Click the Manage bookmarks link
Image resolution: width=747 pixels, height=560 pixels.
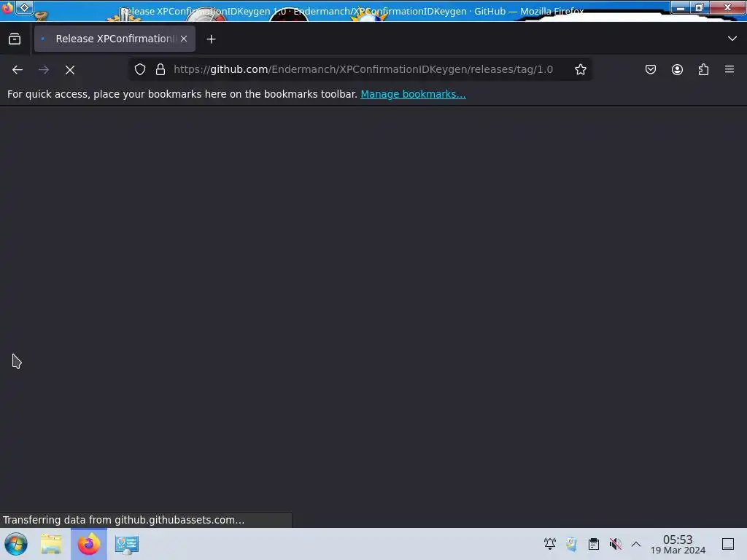point(413,94)
